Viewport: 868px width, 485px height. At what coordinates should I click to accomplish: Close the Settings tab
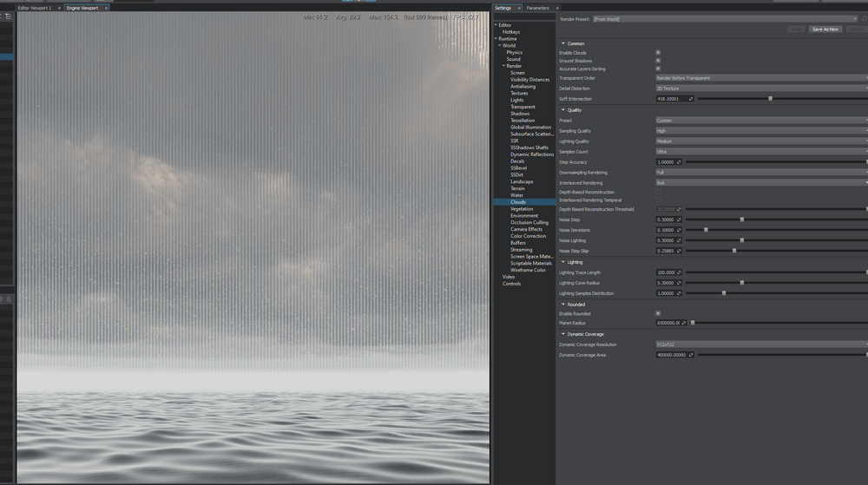click(519, 9)
